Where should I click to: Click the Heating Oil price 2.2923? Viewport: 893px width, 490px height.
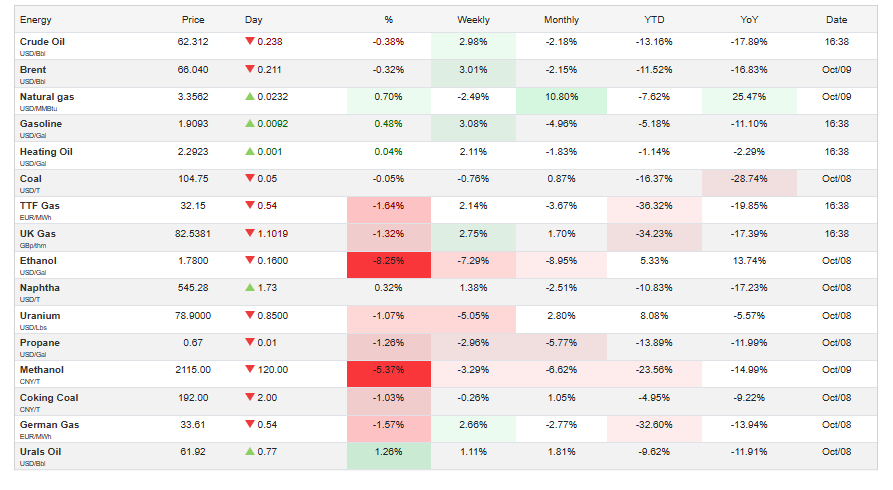[193, 152]
